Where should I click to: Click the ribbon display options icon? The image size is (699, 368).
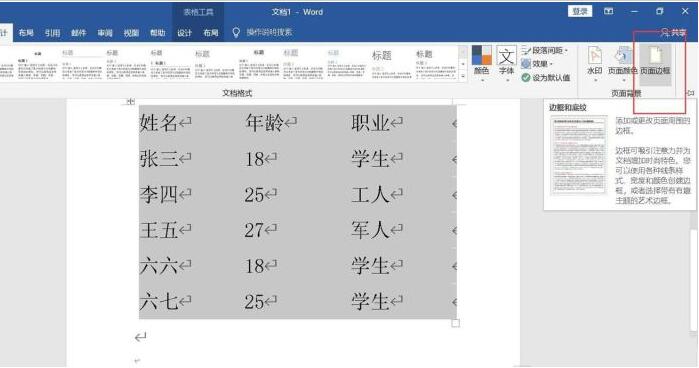pos(609,11)
